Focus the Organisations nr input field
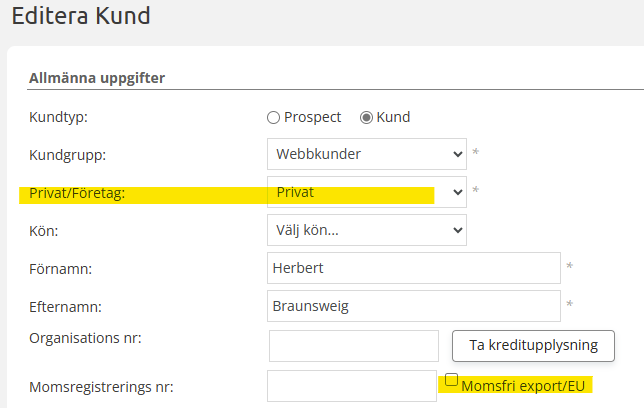The width and height of the screenshot is (644, 408). (x=354, y=346)
